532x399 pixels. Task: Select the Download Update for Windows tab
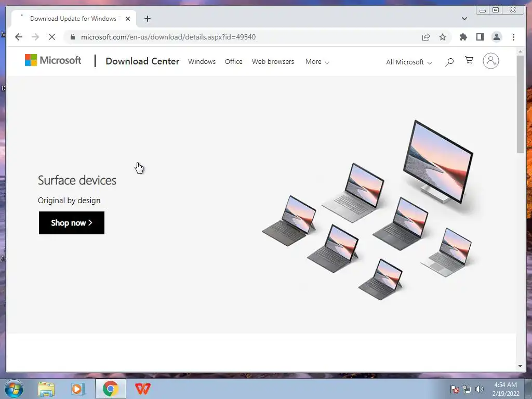pyautogui.click(x=74, y=19)
